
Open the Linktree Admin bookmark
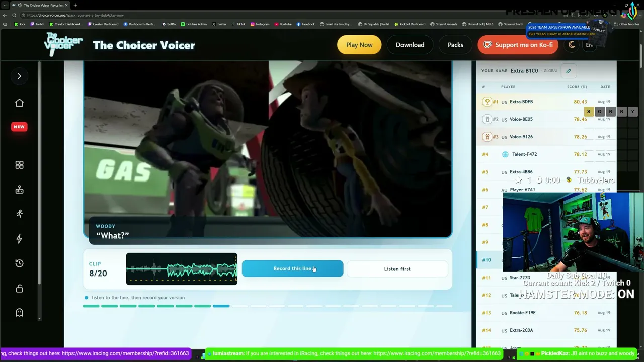pos(194,24)
